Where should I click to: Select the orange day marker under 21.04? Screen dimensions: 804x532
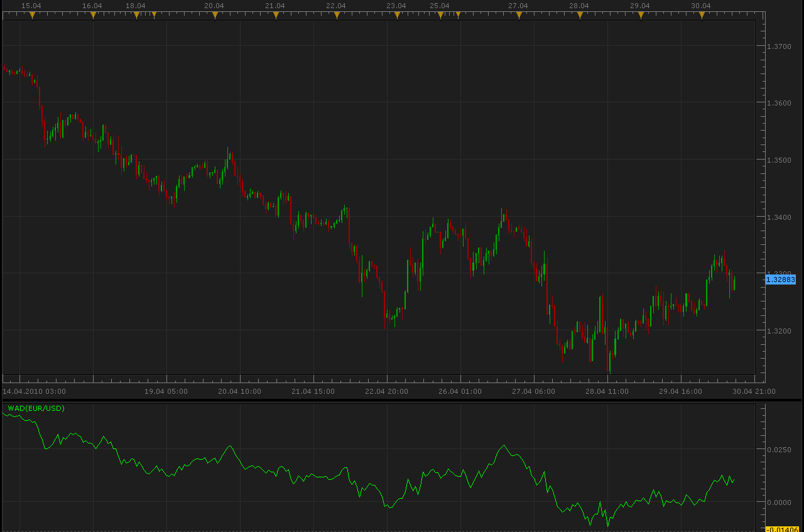[276, 15]
